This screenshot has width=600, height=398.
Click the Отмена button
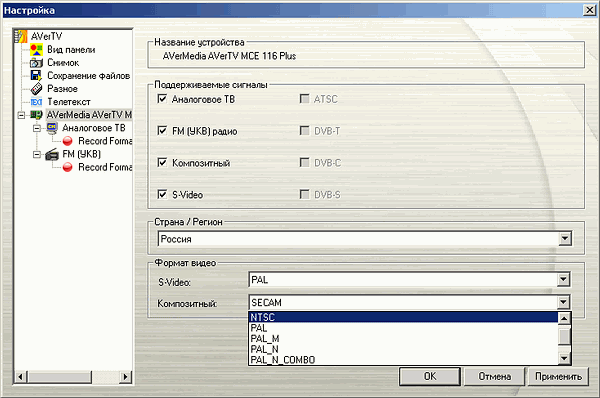pyautogui.click(x=494, y=377)
